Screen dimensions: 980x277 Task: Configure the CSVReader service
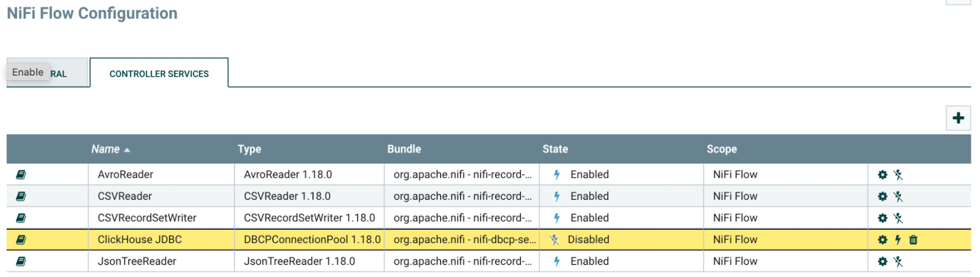(882, 196)
